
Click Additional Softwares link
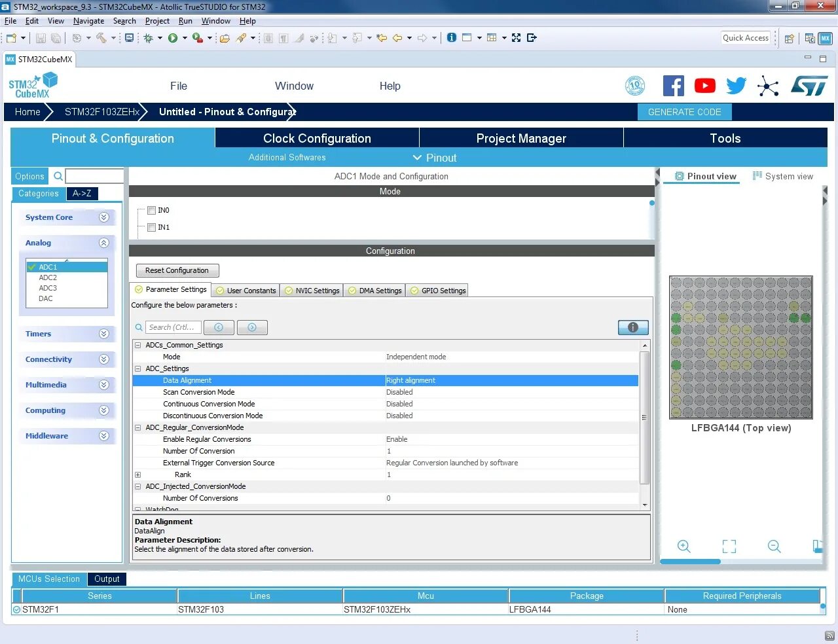pyautogui.click(x=287, y=158)
